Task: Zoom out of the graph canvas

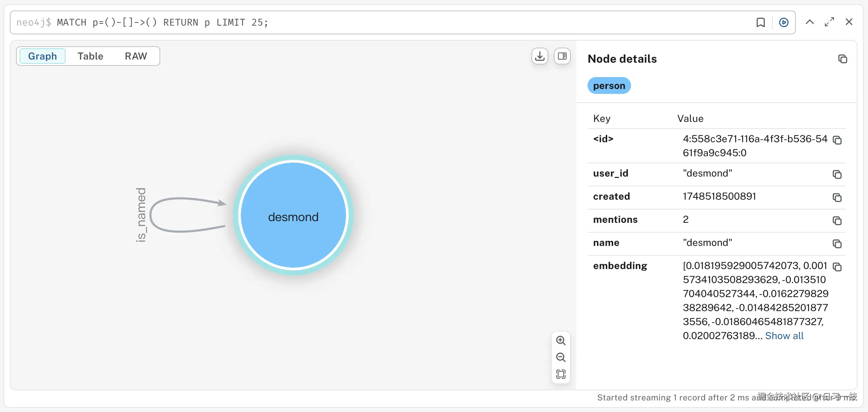Action: (x=561, y=357)
